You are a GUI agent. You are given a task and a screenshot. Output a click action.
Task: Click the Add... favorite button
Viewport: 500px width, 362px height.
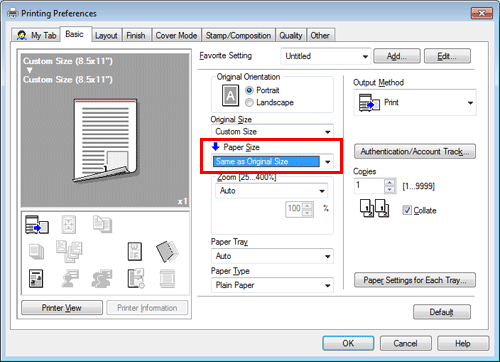[397, 56]
